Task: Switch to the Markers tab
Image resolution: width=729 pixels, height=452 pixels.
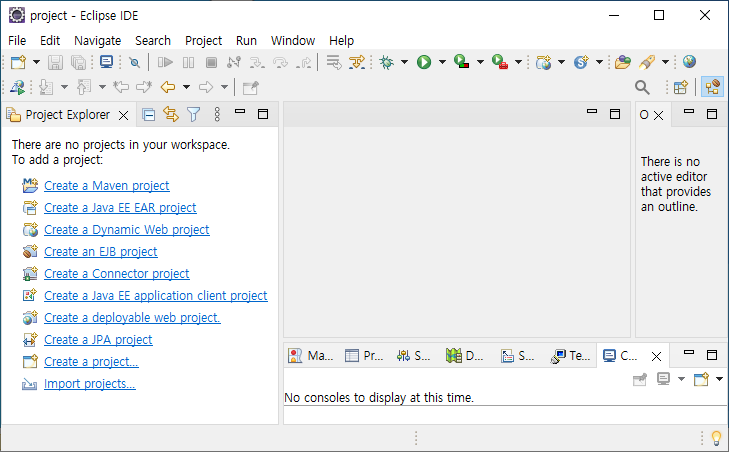Action: coord(311,356)
